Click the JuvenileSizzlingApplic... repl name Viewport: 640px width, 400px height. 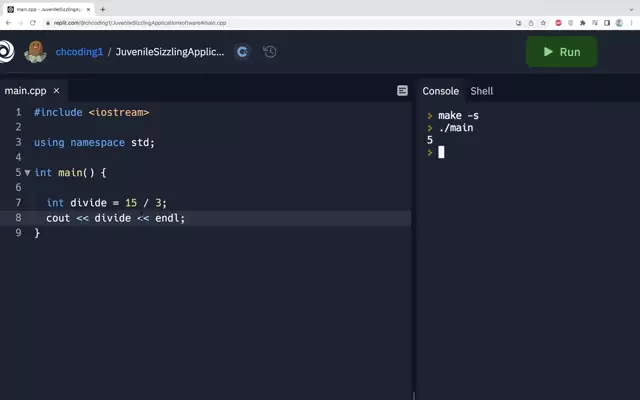170,52
